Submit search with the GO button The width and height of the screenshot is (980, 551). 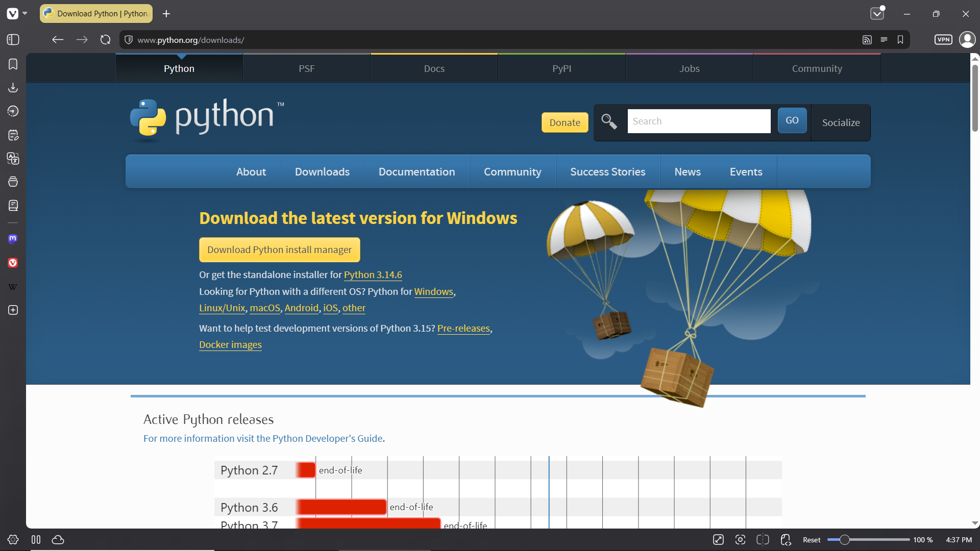(792, 120)
